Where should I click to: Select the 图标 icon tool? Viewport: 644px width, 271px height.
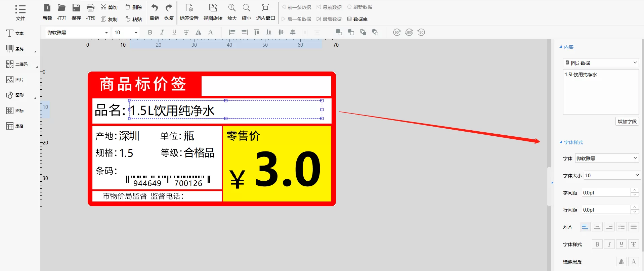tap(15, 110)
